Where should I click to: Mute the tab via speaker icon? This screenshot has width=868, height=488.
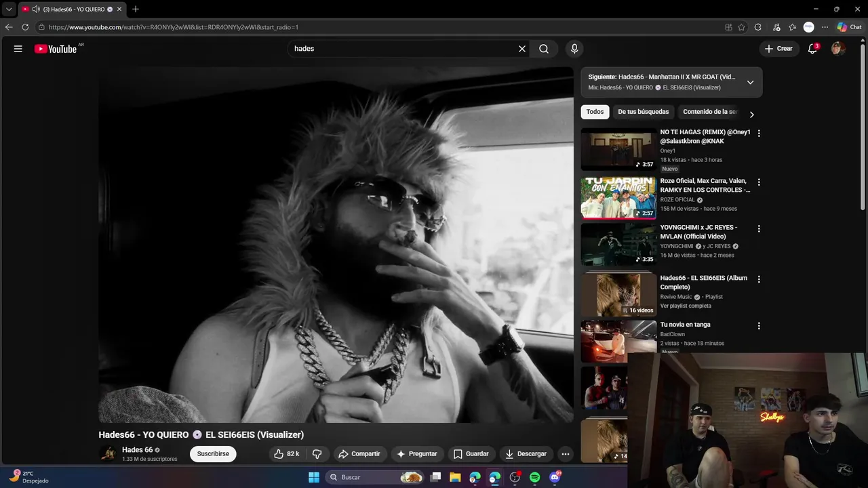[36, 9]
